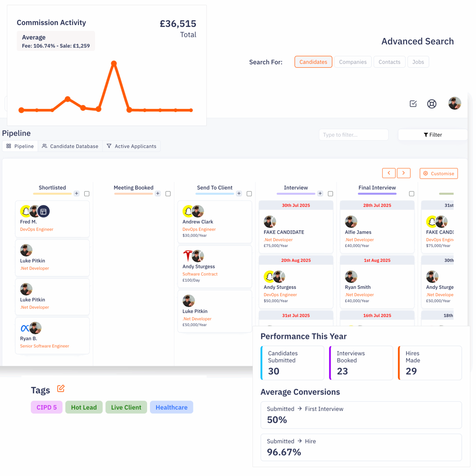476x476 pixels.
Task: Open the edit Tags pencil icon
Action: [x=61, y=389]
